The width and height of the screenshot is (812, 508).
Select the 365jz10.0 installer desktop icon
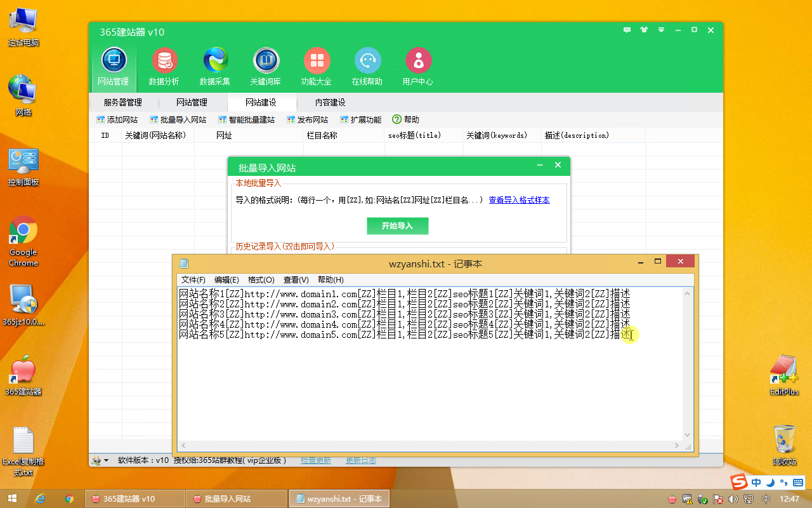23,304
